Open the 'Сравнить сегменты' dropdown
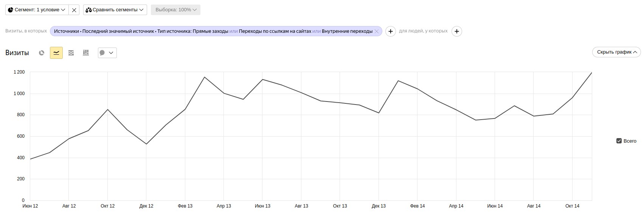Image resolution: width=644 pixels, height=220 pixels. point(115,10)
